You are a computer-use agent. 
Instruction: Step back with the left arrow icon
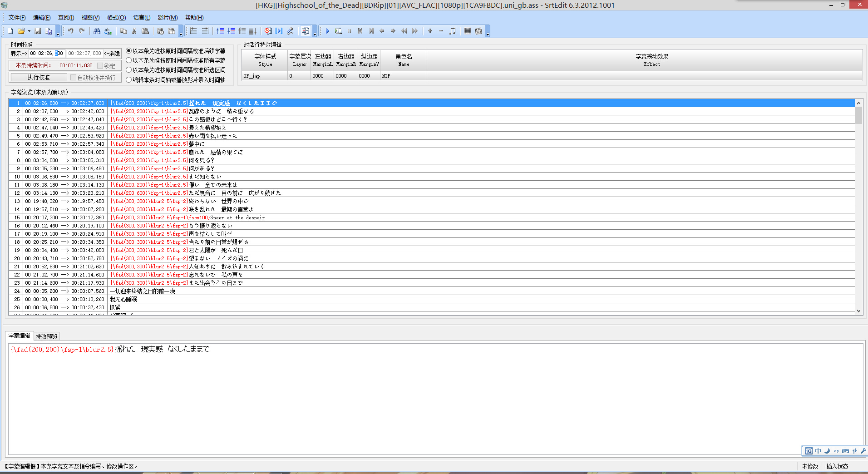[382, 31]
